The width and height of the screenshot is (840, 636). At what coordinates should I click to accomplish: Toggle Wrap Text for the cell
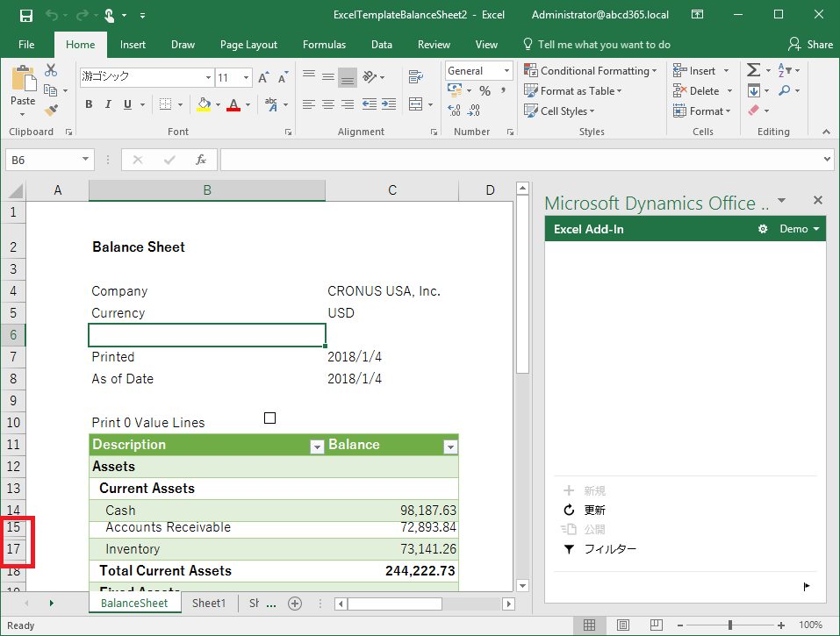416,77
